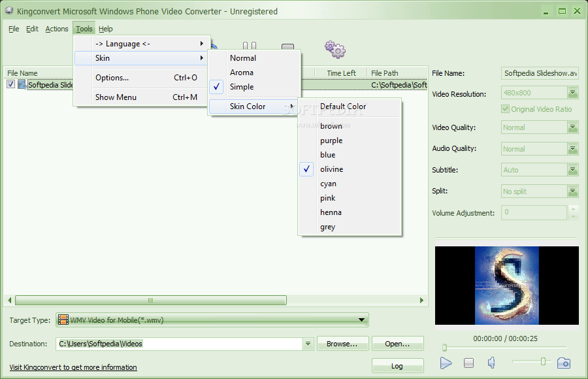Screen dimensions: 588x379
Task: Select Default Color entry
Action: [350, 107]
